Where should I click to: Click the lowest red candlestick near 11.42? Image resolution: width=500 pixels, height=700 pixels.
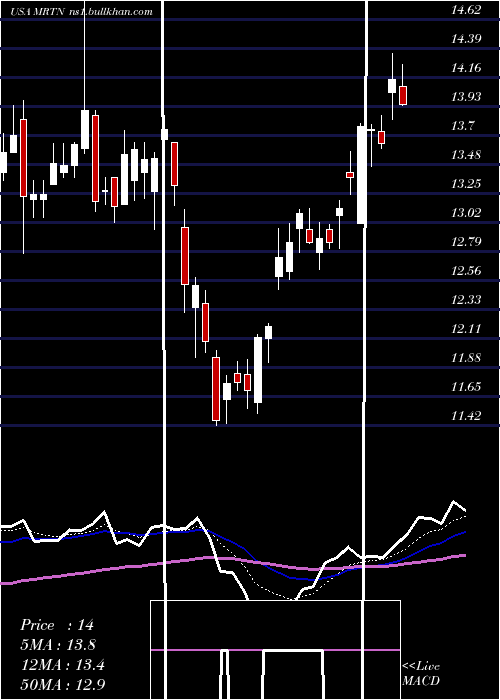click(x=216, y=389)
